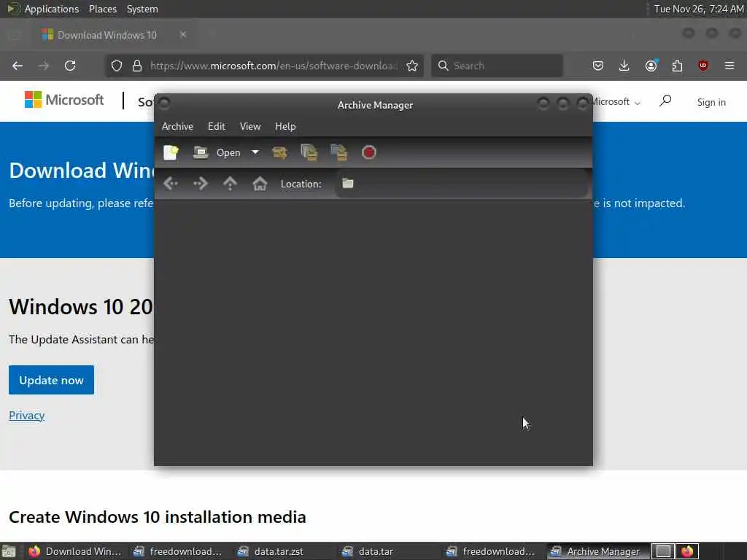Screen dimensions: 747x560
Task: Go forward in Archive Manager location bar
Action: (x=200, y=184)
